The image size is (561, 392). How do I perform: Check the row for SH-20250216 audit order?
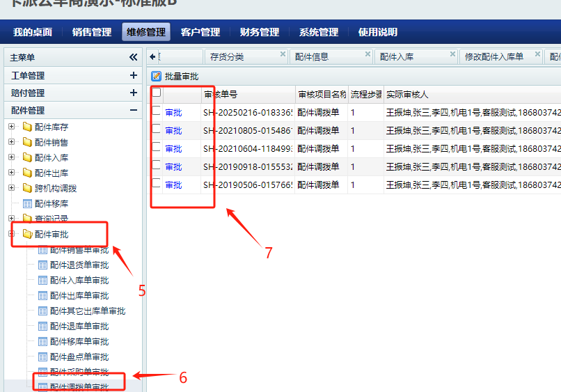coord(157,111)
